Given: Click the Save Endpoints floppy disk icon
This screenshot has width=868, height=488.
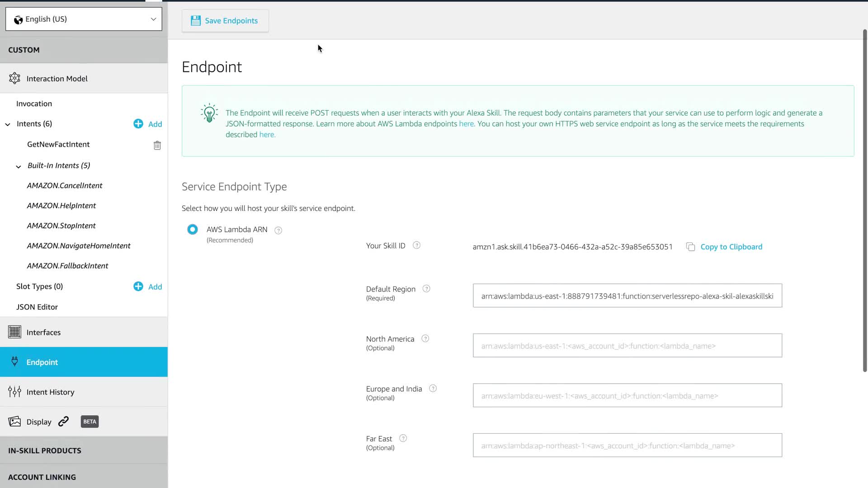Looking at the screenshot, I should pos(195,21).
